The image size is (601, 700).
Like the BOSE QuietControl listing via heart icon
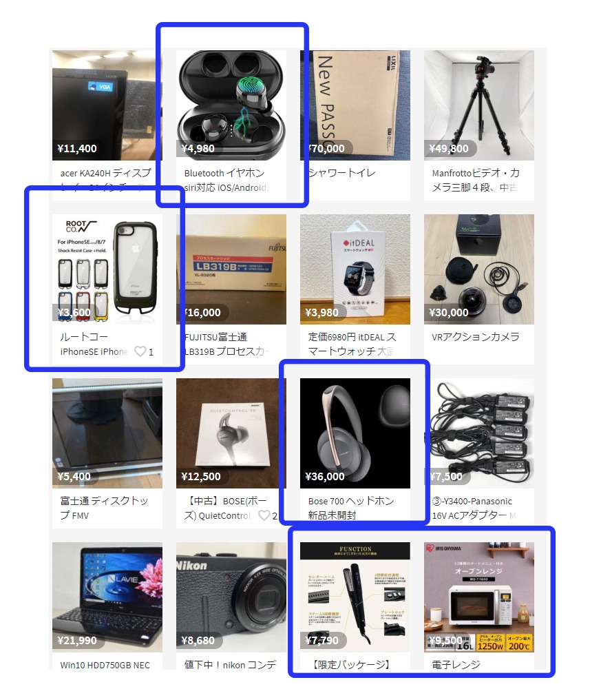pyautogui.click(x=264, y=515)
